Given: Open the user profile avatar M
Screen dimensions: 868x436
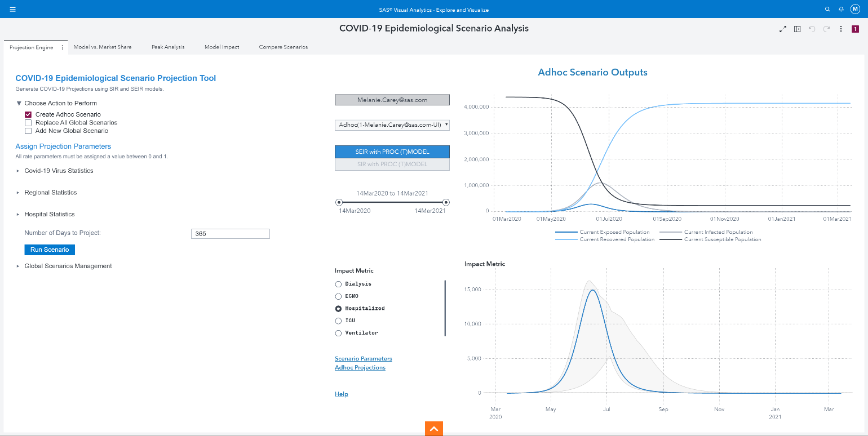Looking at the screenshot, I should 854,9.
